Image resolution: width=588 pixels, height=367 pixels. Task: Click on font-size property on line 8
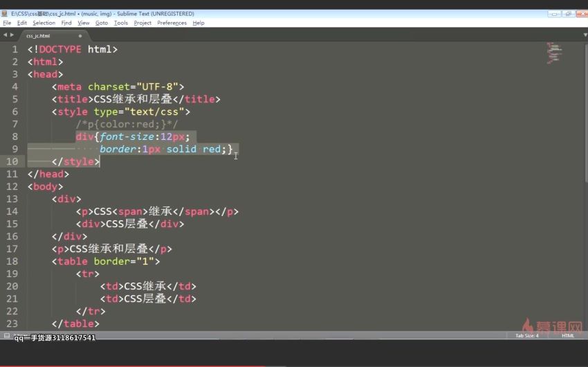(127, 136)
